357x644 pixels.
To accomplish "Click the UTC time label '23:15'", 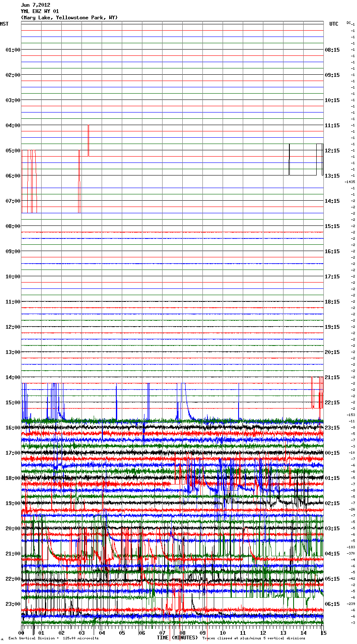I will point(332,428).
